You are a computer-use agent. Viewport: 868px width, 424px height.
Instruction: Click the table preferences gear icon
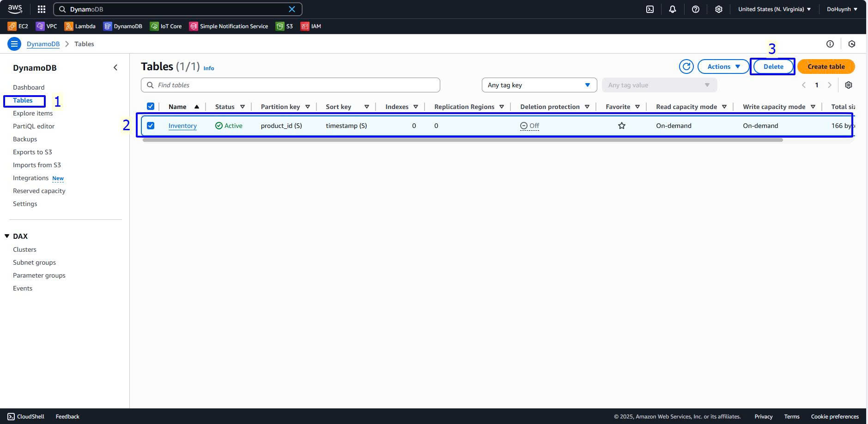point(848,85)
